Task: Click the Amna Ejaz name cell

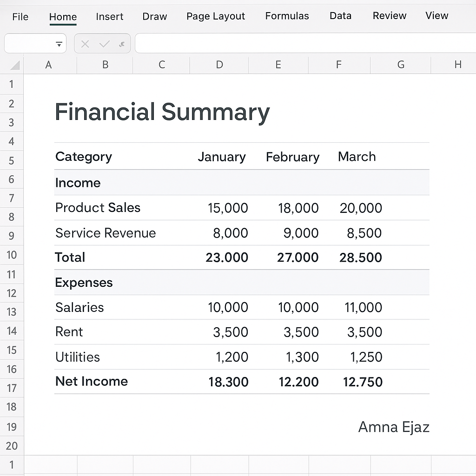Action: click(393, 427)
